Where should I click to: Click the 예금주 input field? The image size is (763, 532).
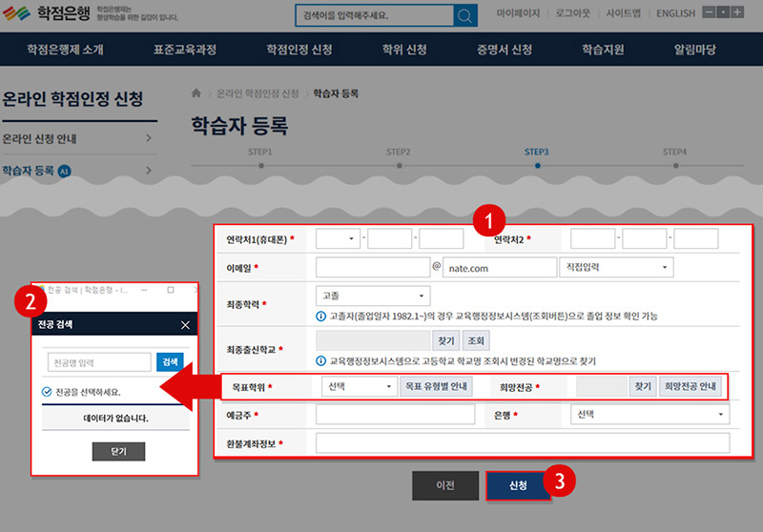394,415
